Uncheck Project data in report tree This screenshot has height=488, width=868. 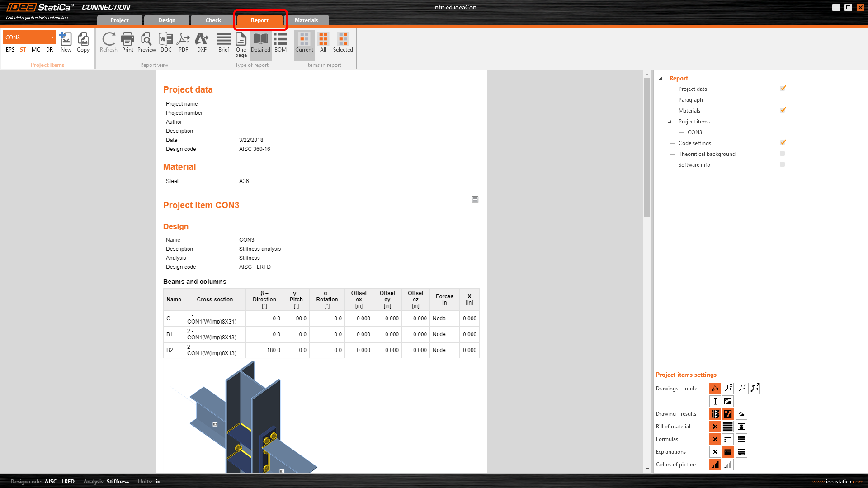(x=783, y=88)
